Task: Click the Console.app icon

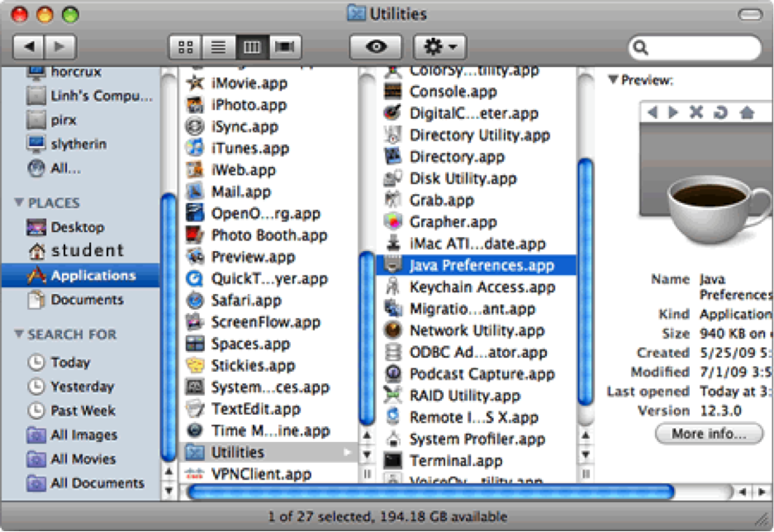Action: click(393, 92)
